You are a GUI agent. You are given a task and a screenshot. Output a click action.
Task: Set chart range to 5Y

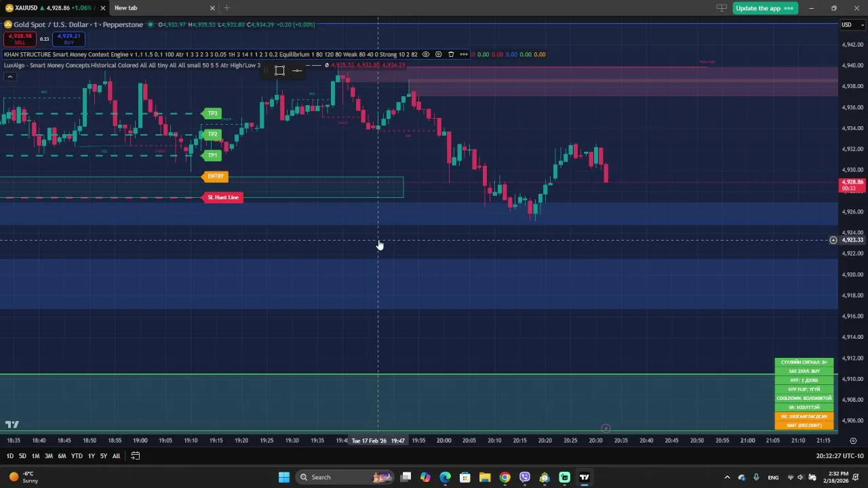[x=104, y=456]
